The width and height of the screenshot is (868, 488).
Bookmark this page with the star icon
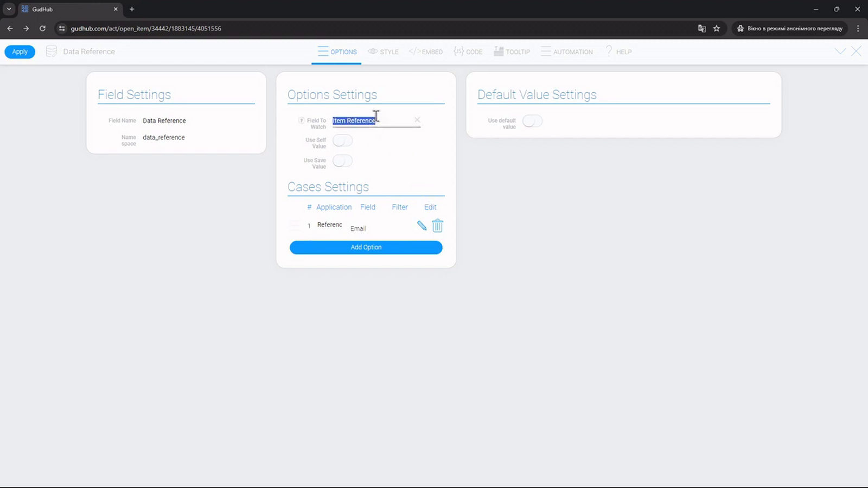coord(717,28)
